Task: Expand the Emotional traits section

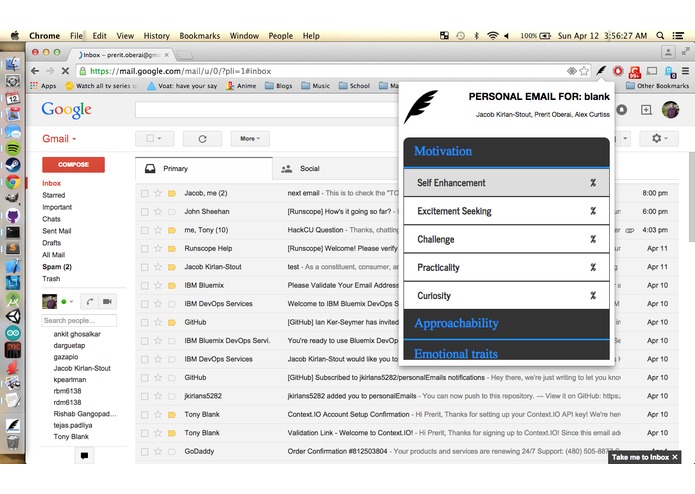Action: pos(507,351)
